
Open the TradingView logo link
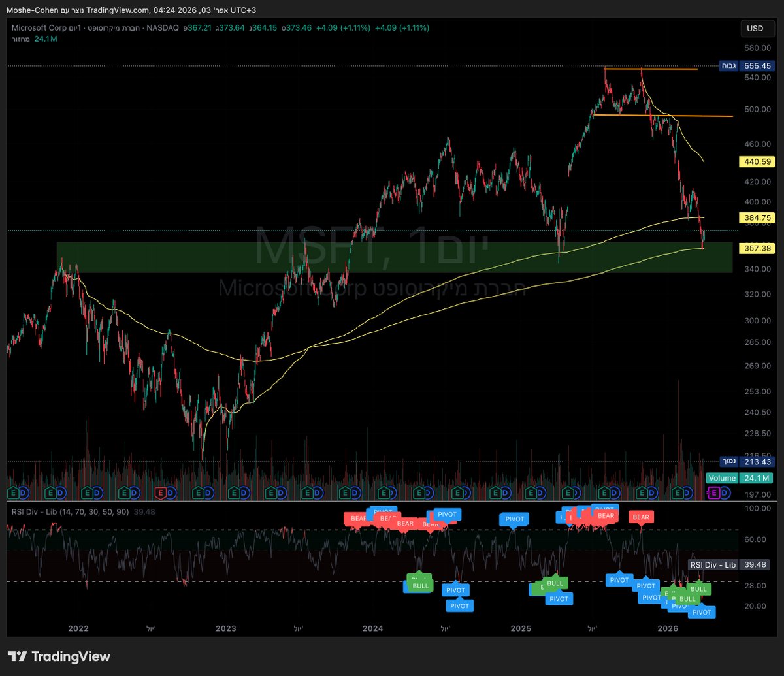pos(59,656)
